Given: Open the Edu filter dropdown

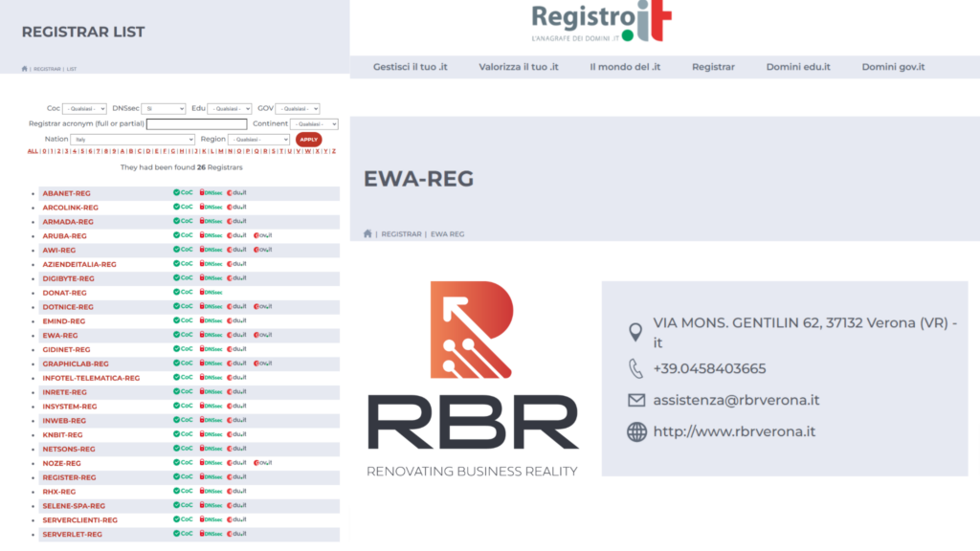Looking at the screenshot, I should point(230,109).
